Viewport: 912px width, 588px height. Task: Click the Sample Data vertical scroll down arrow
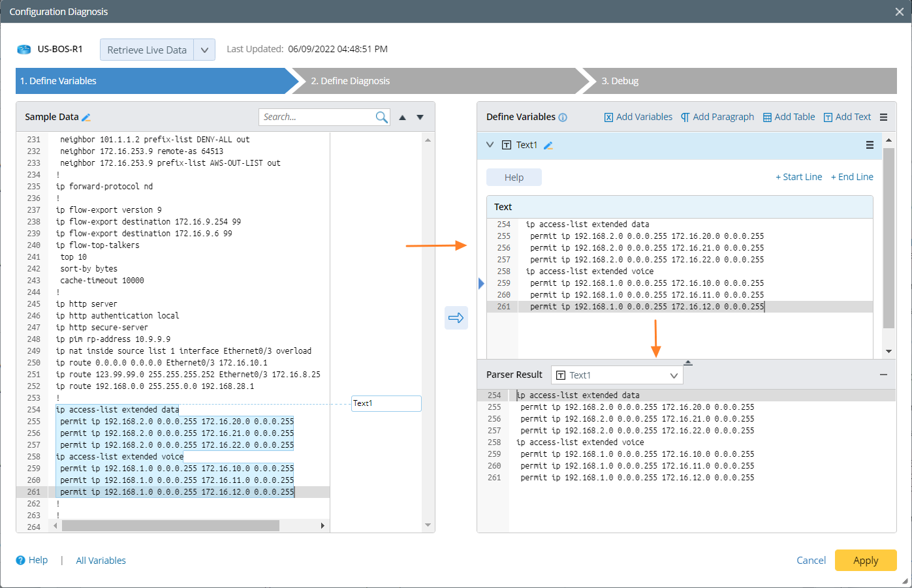[428, 525]
